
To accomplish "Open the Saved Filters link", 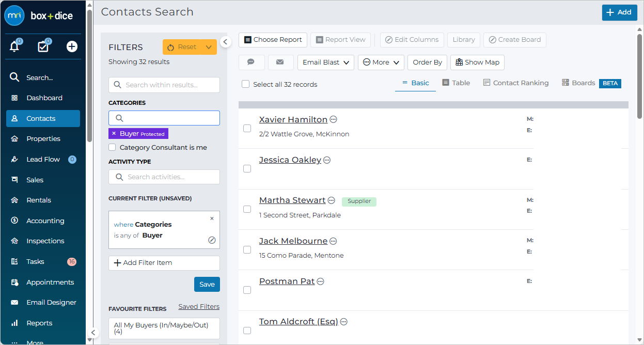I will (199, 307).
